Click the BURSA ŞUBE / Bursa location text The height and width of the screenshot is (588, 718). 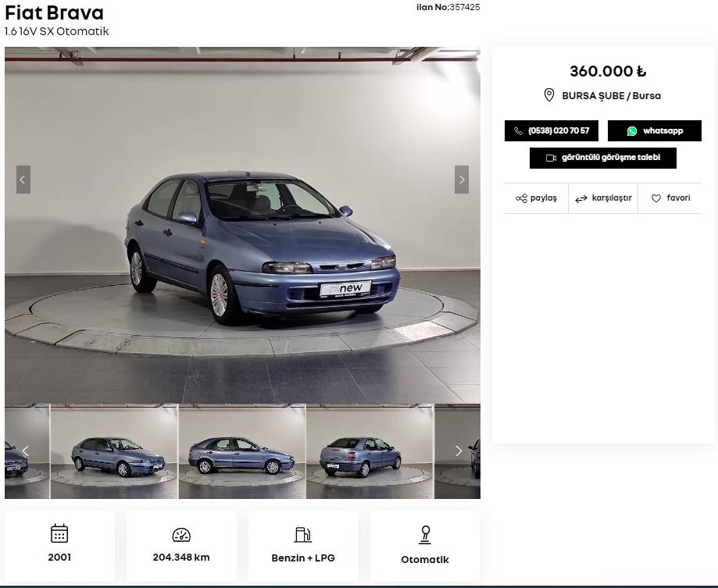click(611, 96)
